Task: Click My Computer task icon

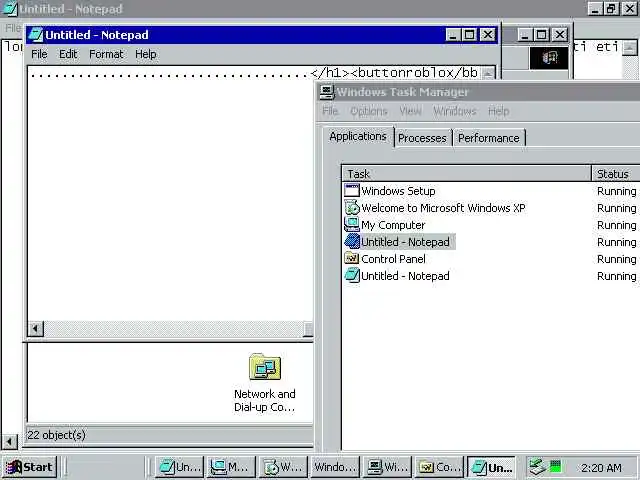Action: click(x=351, y=225)
